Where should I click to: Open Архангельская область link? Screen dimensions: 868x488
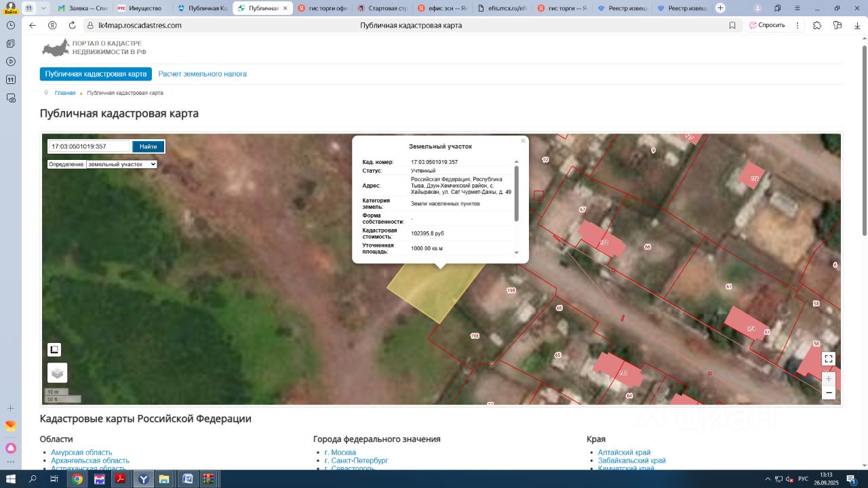(x=90, y=460)
